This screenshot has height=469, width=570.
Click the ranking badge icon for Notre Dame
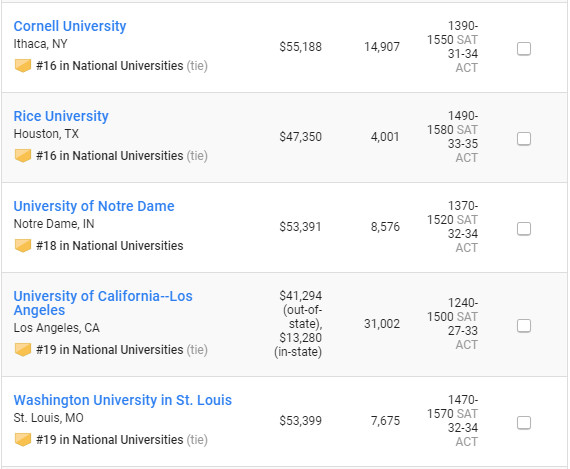(x=23, y=246)
